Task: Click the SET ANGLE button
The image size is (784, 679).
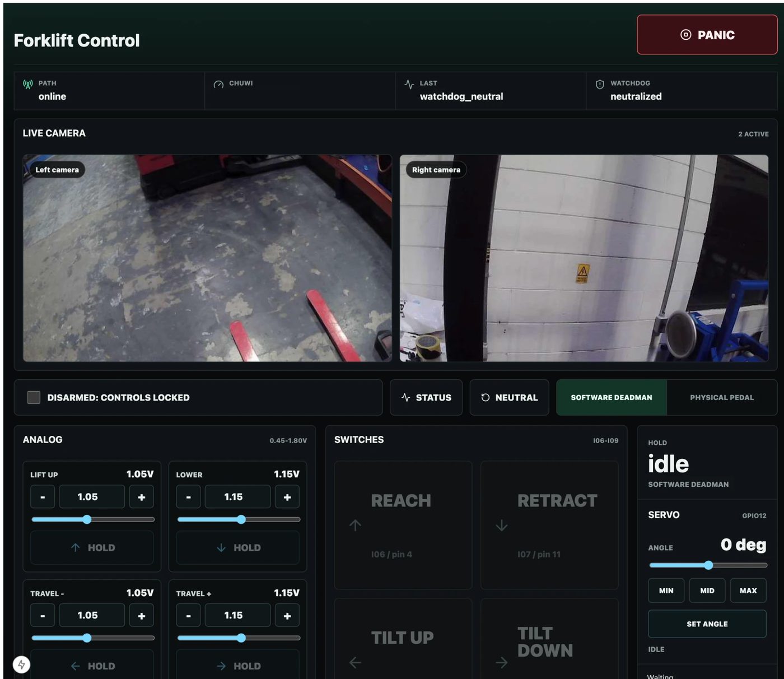Action: (707, 624)
